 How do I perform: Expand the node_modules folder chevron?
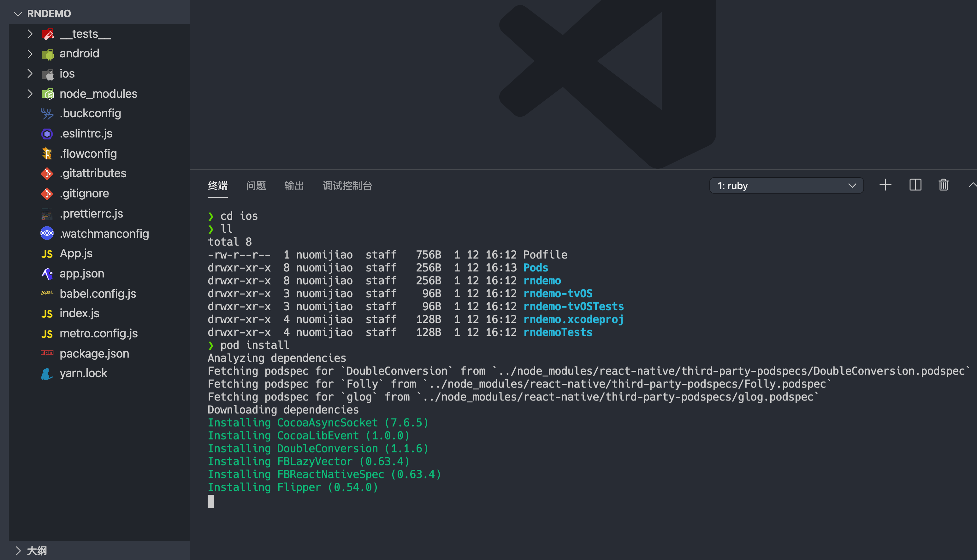pyautogui.click(x=30, y=94)
